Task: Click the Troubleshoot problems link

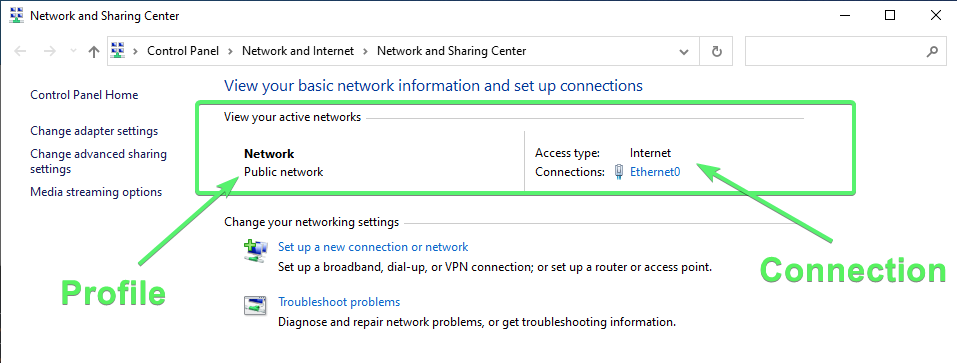Action: pos(339,302)
